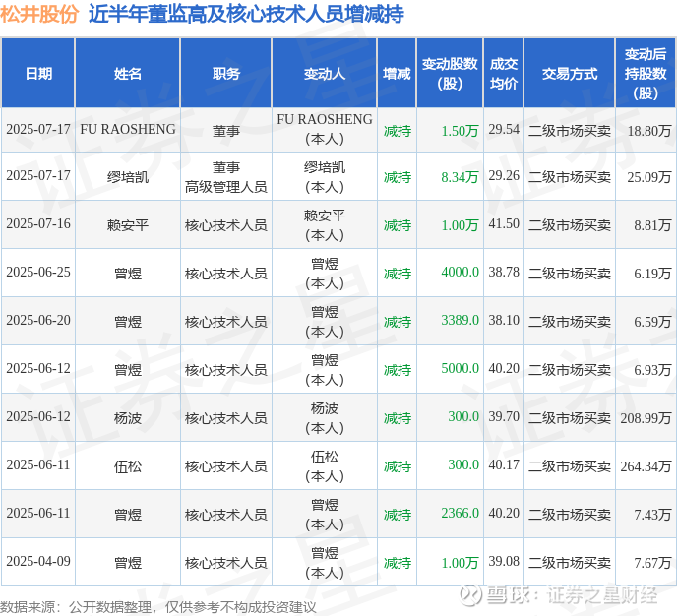This screenshot has height=616, width=677.
Task: Click 杨波 (本人) in 变动人 column
Action: pos(325,418)
